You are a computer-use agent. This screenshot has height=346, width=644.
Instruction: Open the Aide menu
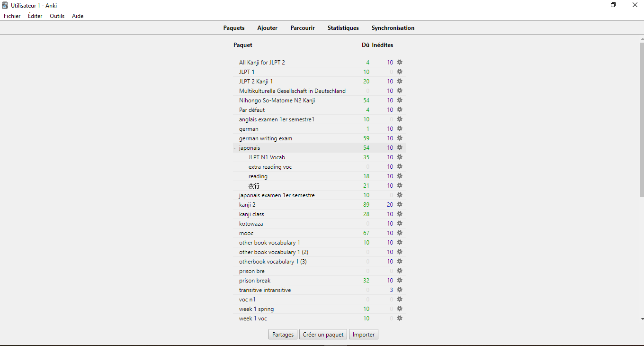78,16
